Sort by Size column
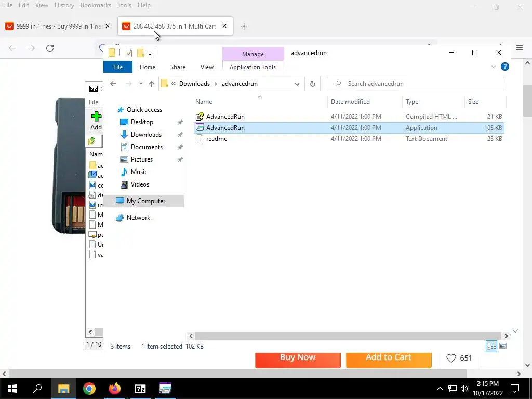The image size is (532, 399). tap(485, 102)
